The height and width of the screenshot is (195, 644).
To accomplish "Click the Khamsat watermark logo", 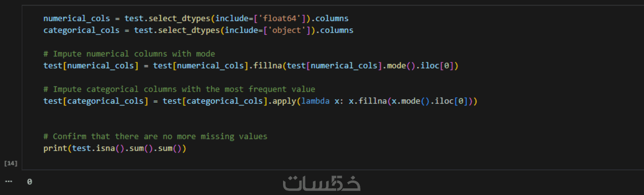I will pyautogui.click(x=322, y=183).
